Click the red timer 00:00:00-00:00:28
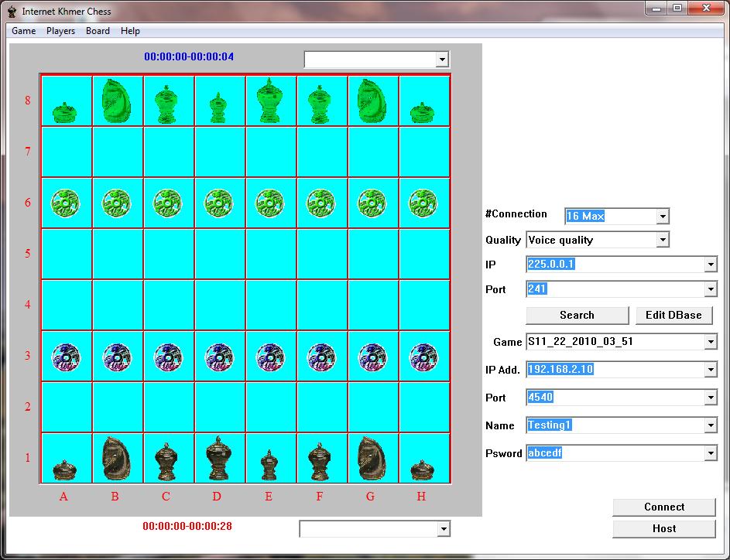 tap(187, 527)
